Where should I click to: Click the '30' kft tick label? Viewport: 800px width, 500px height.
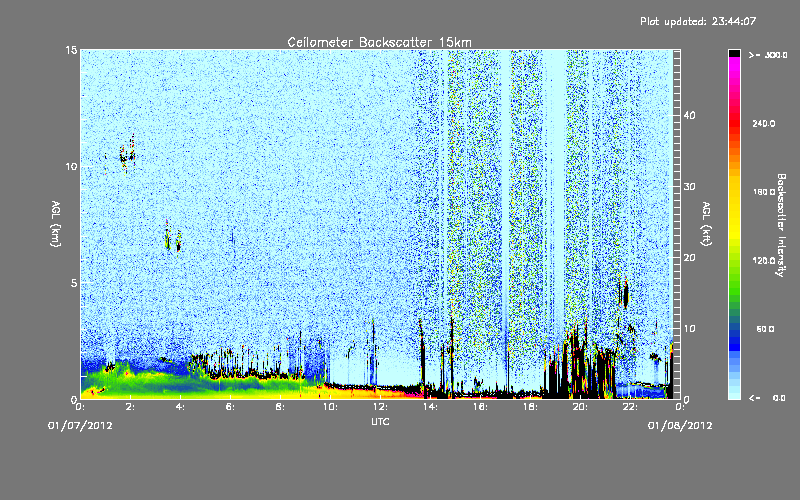click(x=689, y=187)
